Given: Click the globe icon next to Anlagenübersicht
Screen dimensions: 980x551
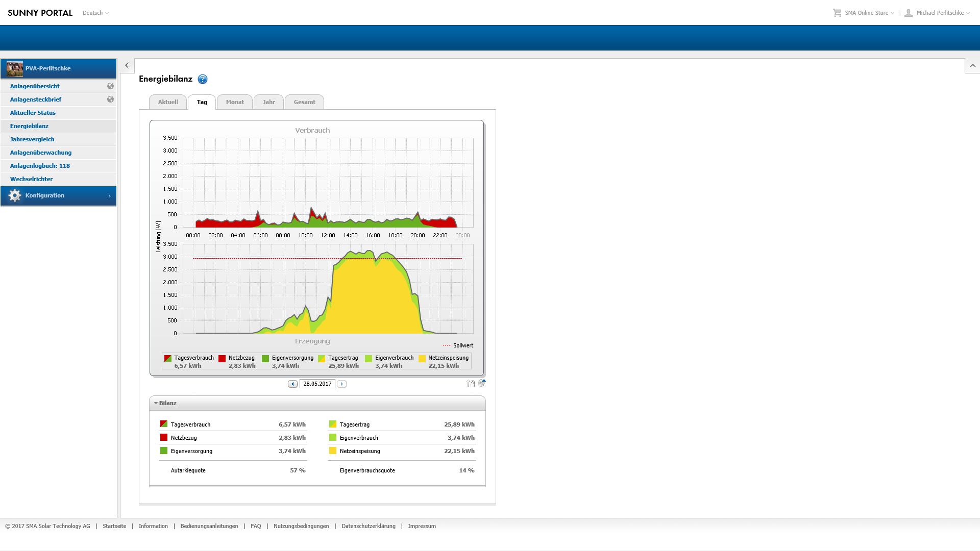Looking at the screenshot, I should (110, 86).
